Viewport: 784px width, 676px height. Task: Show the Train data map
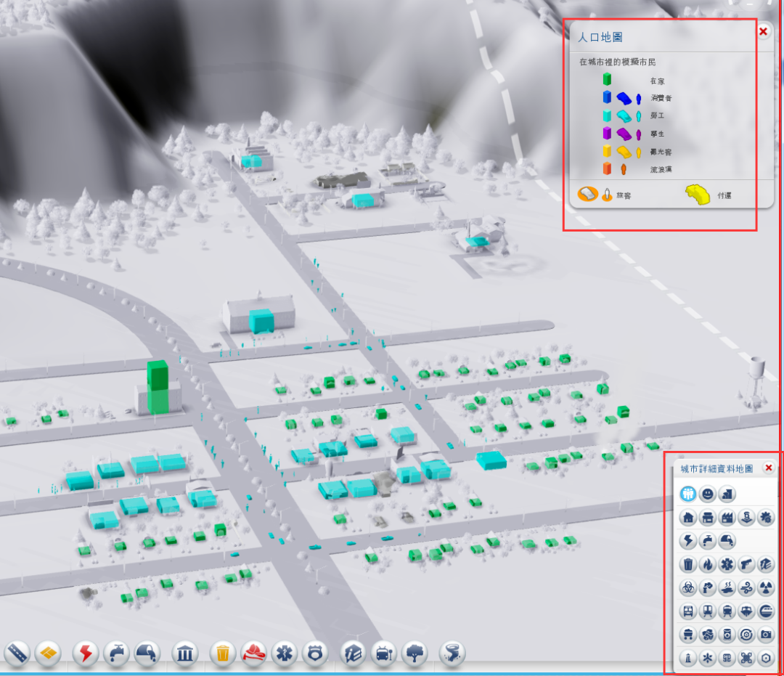tap(727, 611)
